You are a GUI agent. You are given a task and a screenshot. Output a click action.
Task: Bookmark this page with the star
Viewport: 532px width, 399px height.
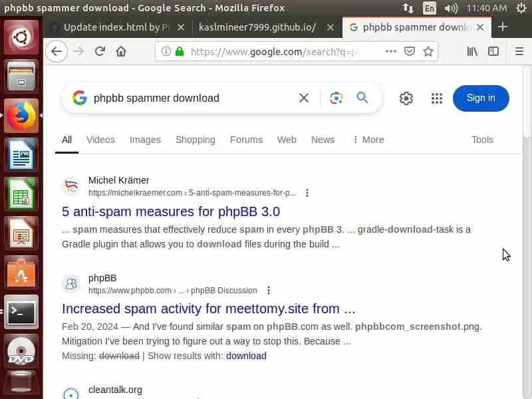pos(428,51)
